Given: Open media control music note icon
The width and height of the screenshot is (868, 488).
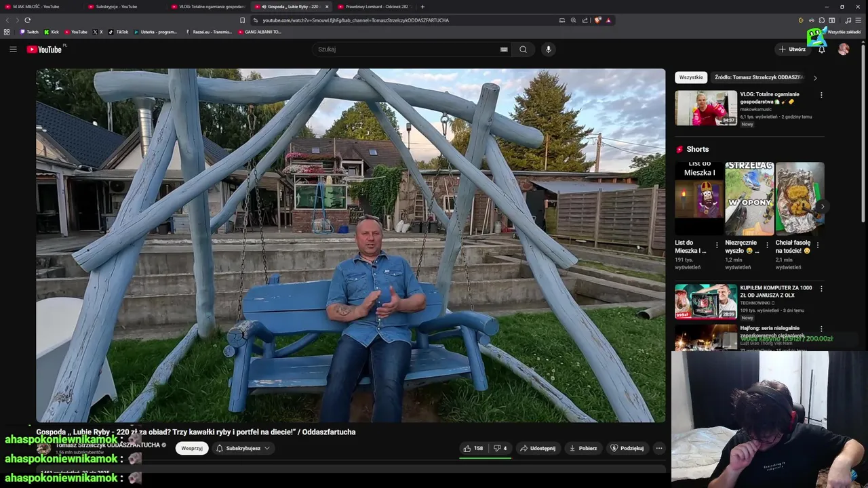Looking at the screenshot, I should point(848,20).
